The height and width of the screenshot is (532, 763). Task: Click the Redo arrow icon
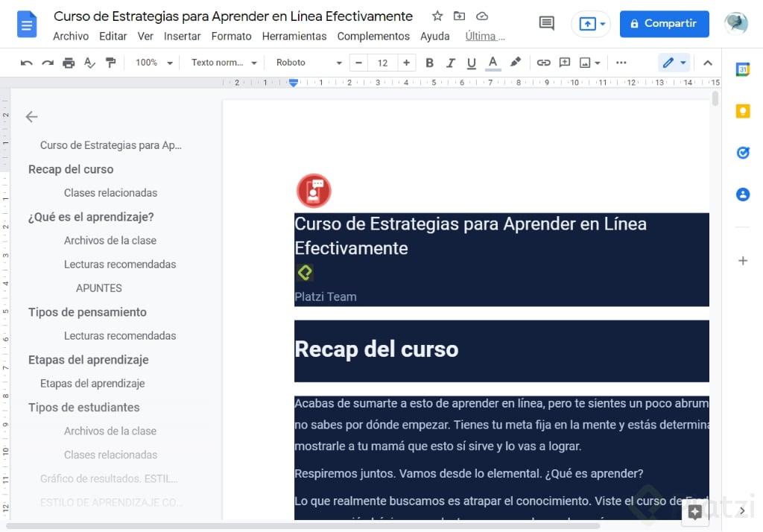click(x=47, y=63)
